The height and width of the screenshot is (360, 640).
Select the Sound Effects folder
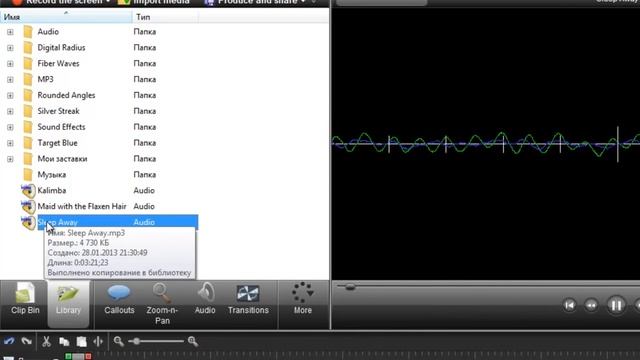click(61, 127)
